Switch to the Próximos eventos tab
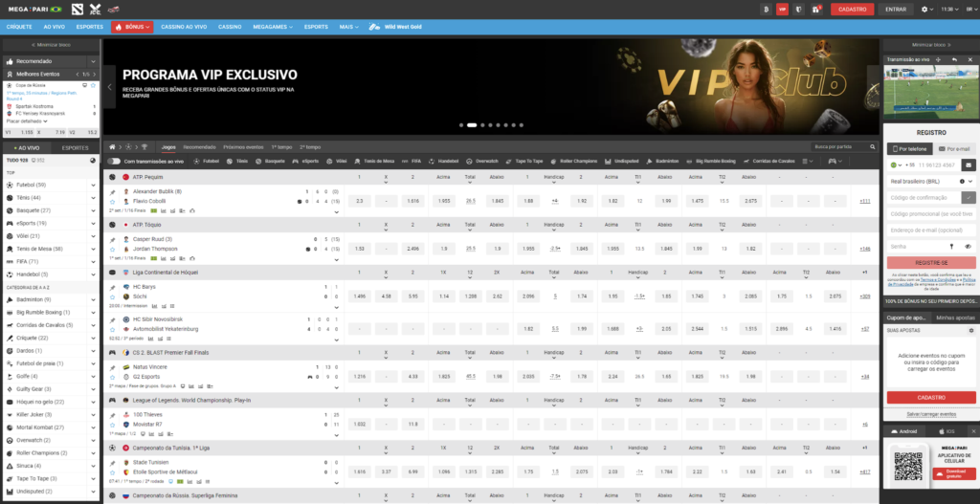The height and width of the screenshot is (504, 980). tap(243, 147)
